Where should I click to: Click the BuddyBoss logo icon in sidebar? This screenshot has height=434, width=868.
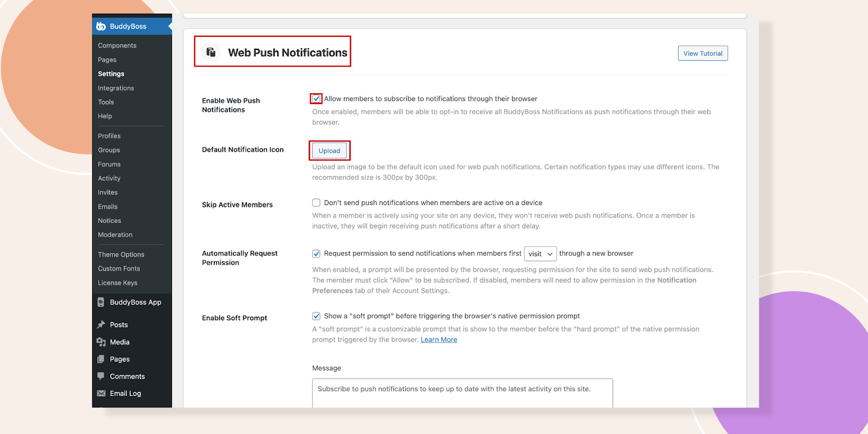point(101,26)
